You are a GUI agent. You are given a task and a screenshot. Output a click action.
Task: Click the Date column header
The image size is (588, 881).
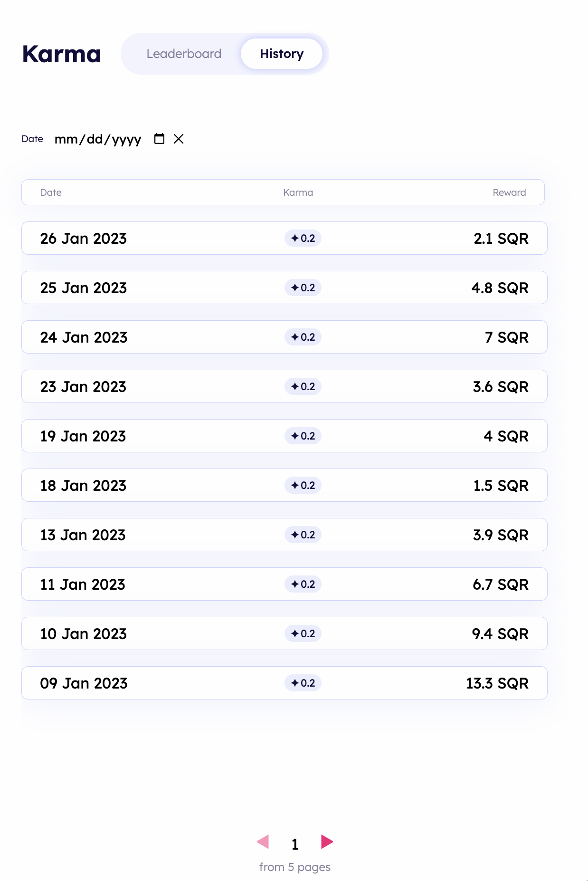pyautogui.click(x=51, y=192)
